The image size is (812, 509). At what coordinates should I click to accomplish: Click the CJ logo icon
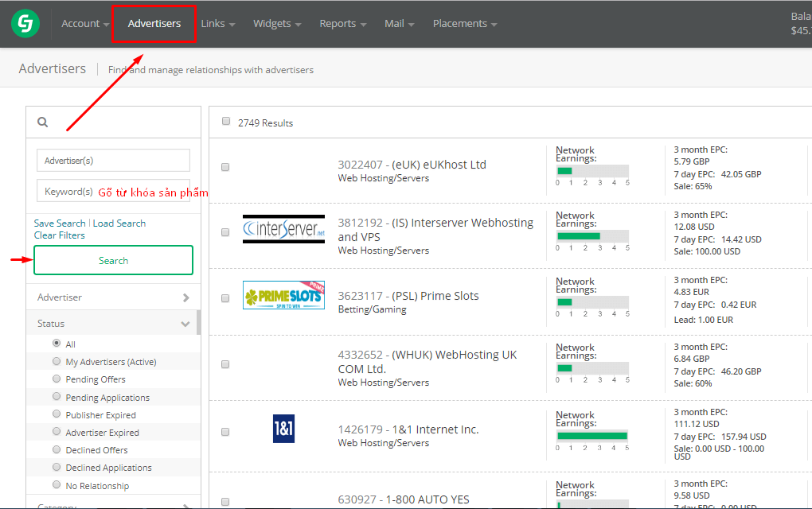pyautogui.click(x=25, y=24)
